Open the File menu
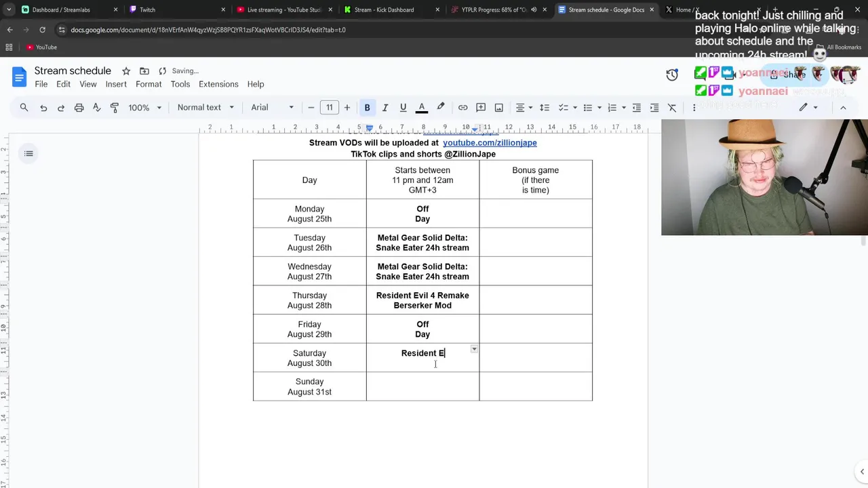 (41, 84)
